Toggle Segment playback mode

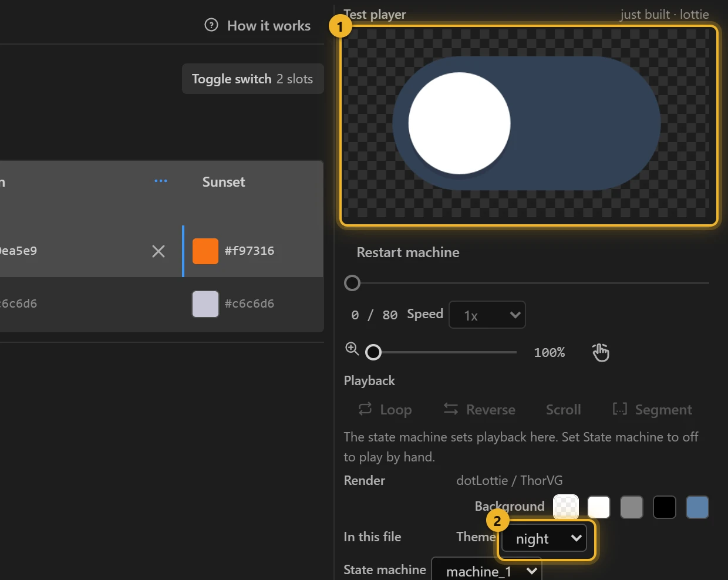coord(652,410)
